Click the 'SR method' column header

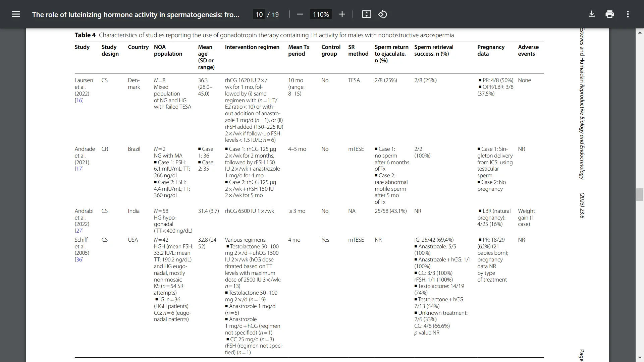358,50
